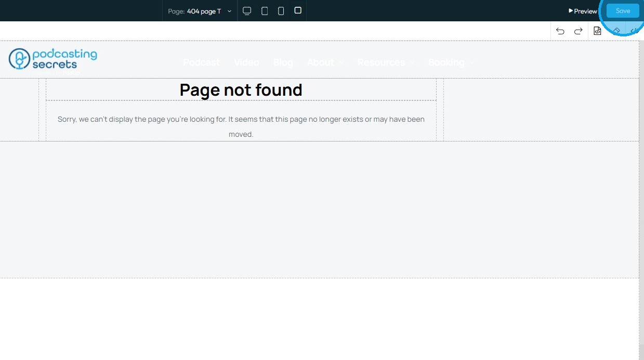Switch to tablet device view
This screenshot has height=360, width=644.
coord(265,11)
